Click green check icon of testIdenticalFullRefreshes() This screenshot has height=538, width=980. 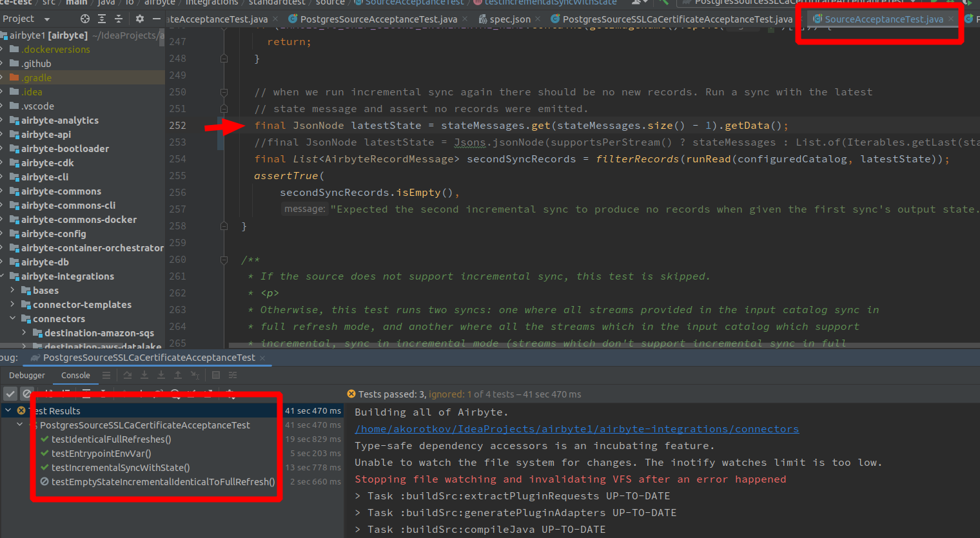tap(44, 439)
